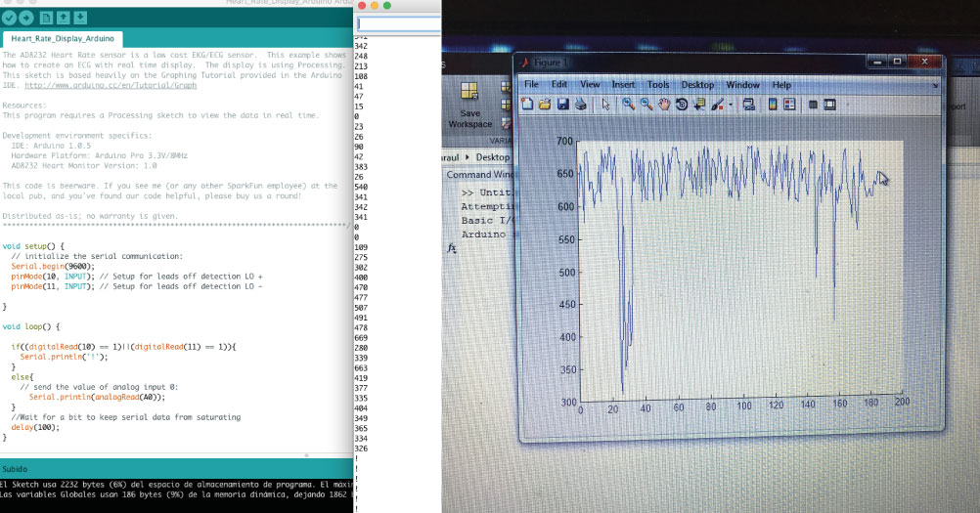This screenshot has width=980, height=513.
Task: Click the Arduino Verify checkmark button
Action: [x=9, y=19]
